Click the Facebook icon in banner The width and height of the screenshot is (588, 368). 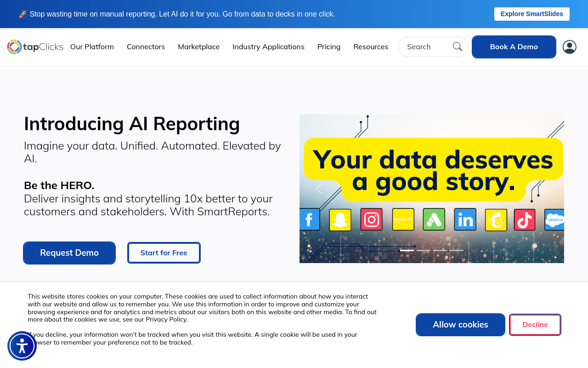[x=309, y=219]
